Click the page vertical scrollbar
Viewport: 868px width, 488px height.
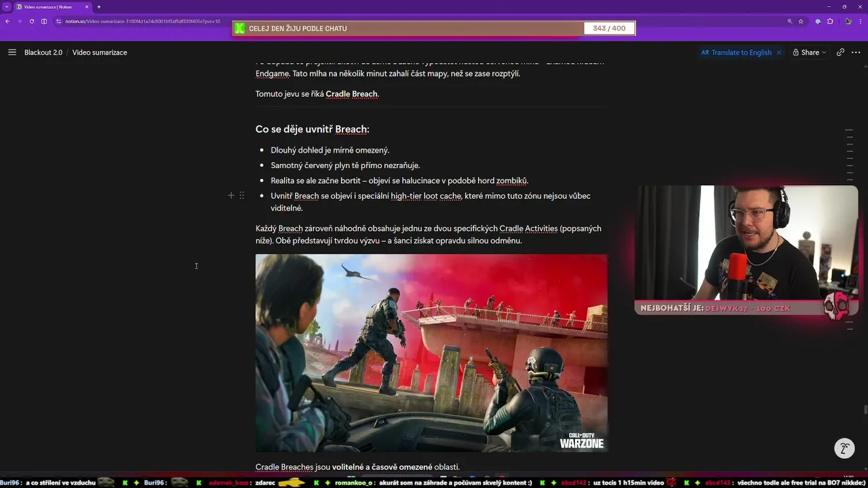(x=865, y=409)
